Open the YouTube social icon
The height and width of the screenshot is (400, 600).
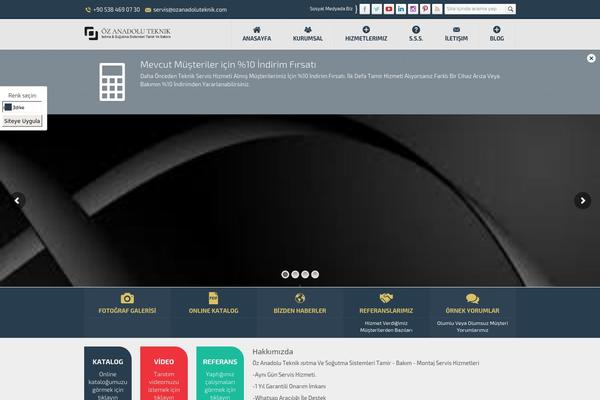(389, 9)
